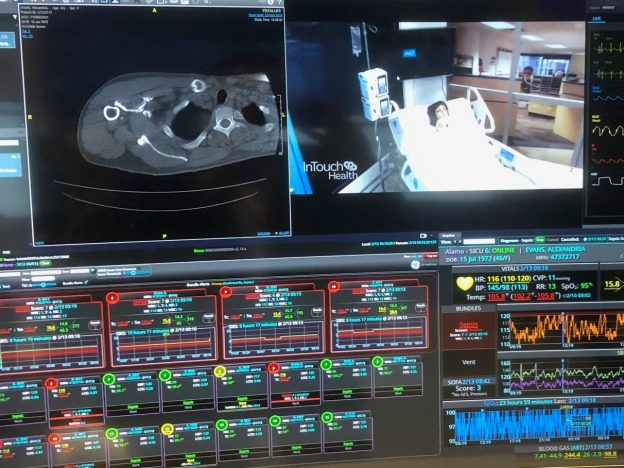Select the blue tab at top of right monitor
The width and height of the screenshot is (624, 468).
pos(596,19)
